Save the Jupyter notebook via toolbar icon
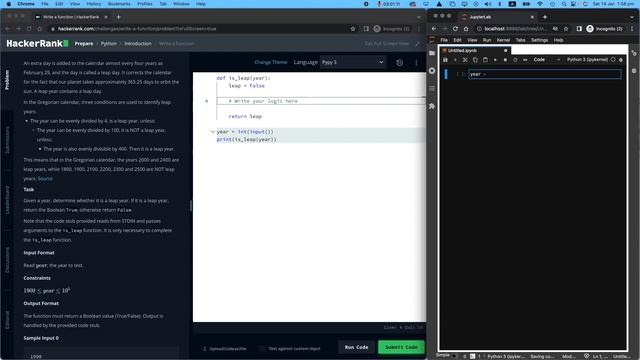This screenshot has height=360, width=640. coord(445,60)
